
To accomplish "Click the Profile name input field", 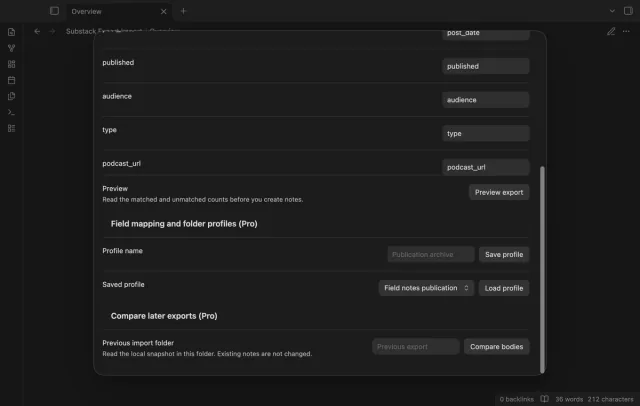I will [x=431, y=255].
